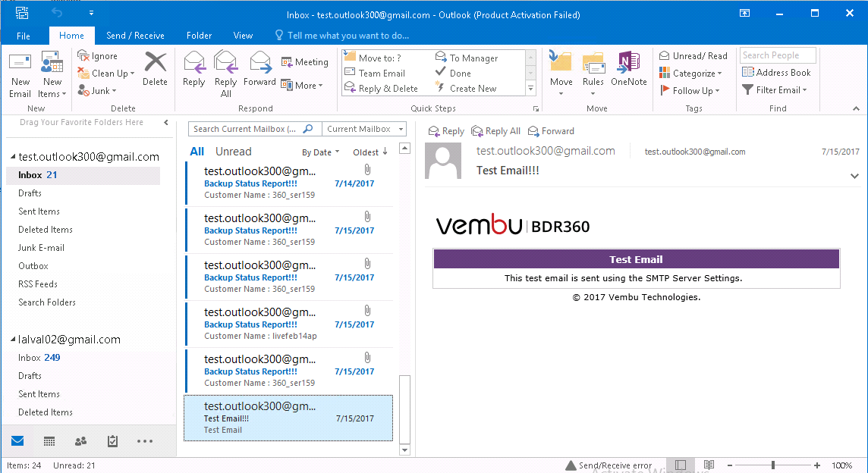Create a New Email
868x473 pixels.
[20, 75]
